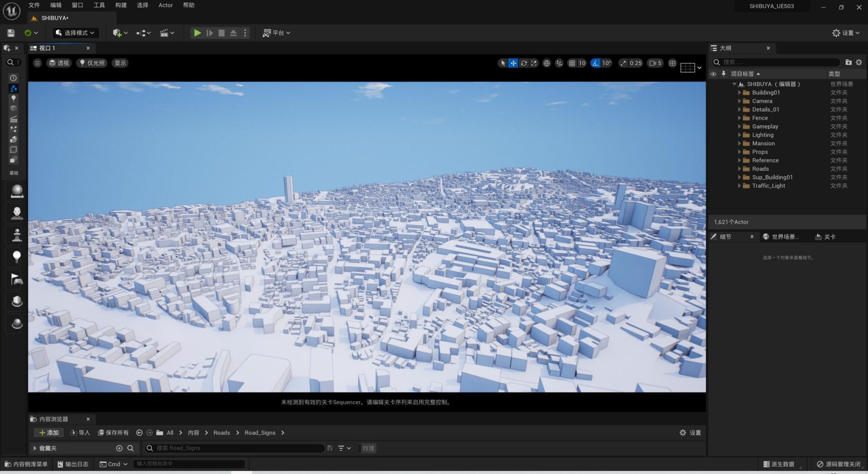
Task: Click the maximize viewport layout icon
Action: [x=672, y=63]
